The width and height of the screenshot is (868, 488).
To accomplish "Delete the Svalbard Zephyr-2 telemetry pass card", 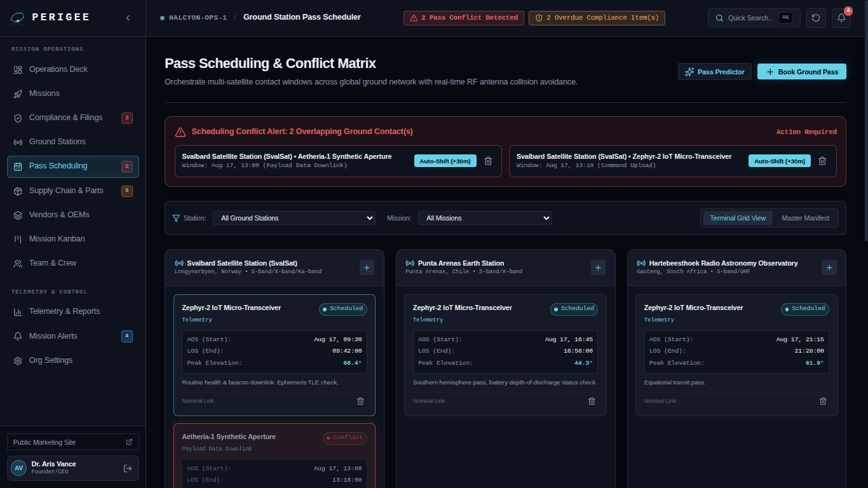I will point(360,401).
